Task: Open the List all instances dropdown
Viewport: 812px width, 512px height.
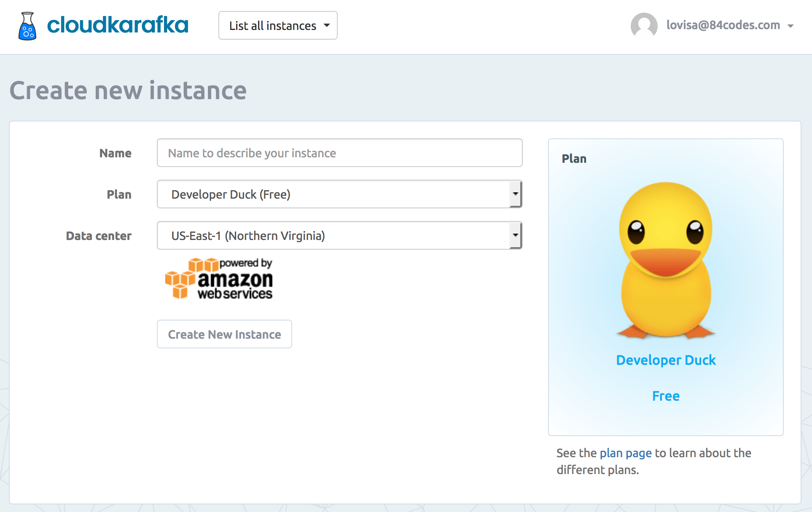Action: (278, 25)
